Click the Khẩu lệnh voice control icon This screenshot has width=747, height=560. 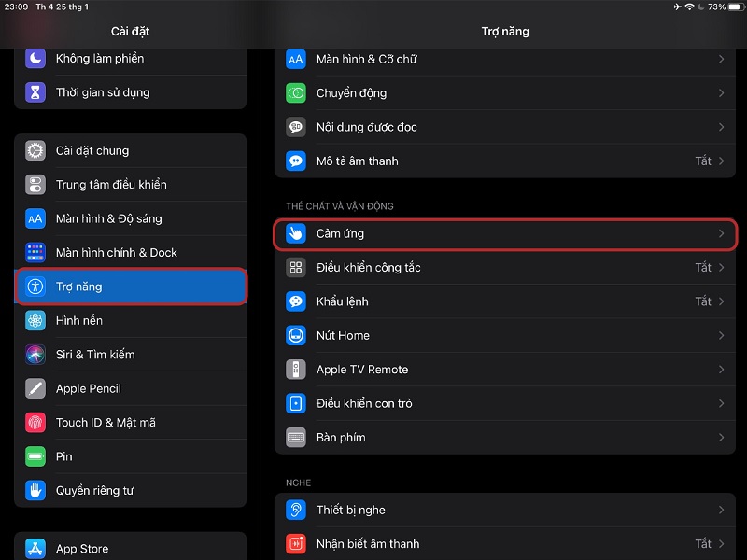coord(295,301)
